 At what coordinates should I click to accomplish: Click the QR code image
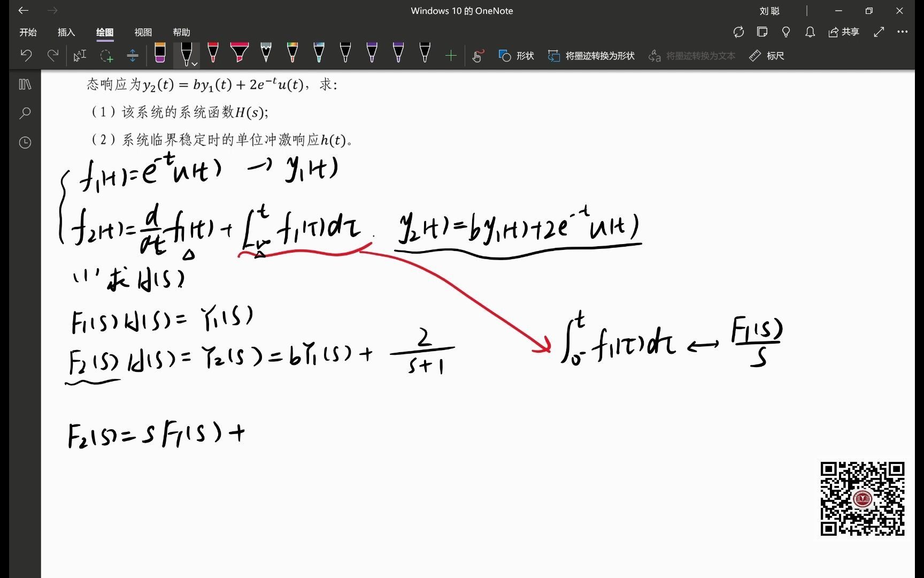pos(863,499)
